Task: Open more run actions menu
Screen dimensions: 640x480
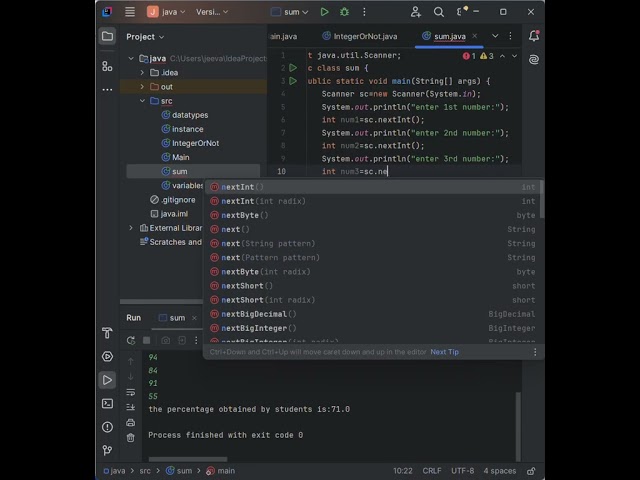Action: tap(364, 12)
